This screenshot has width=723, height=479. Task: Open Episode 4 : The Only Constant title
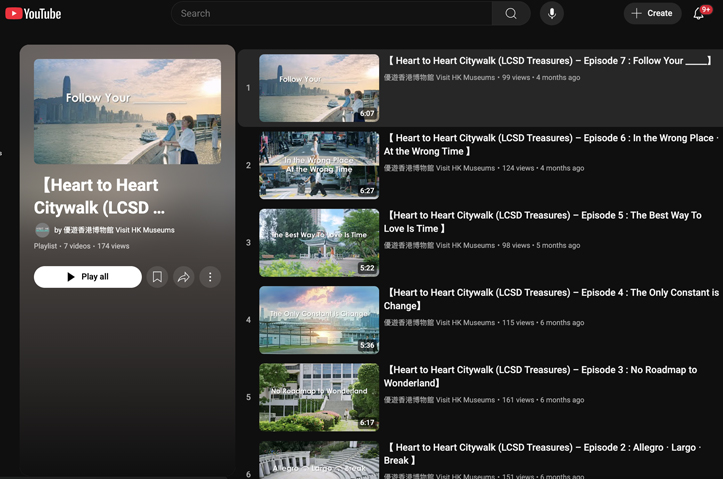[551, 299]
